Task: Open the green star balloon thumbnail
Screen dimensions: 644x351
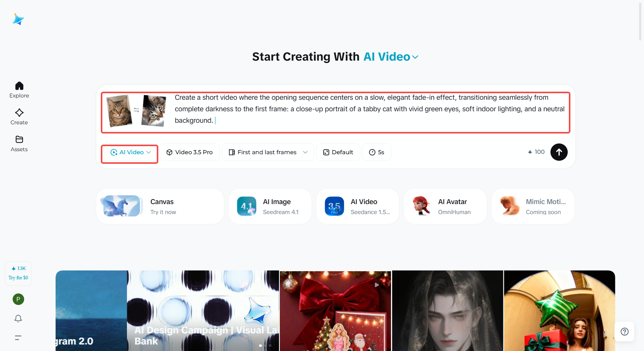Action: [560, 311]
